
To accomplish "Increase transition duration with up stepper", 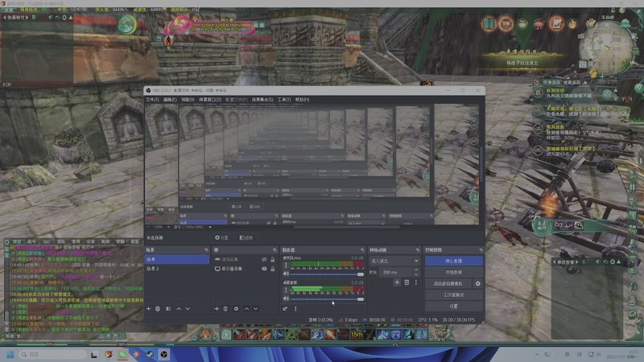I will coord(416,270).
